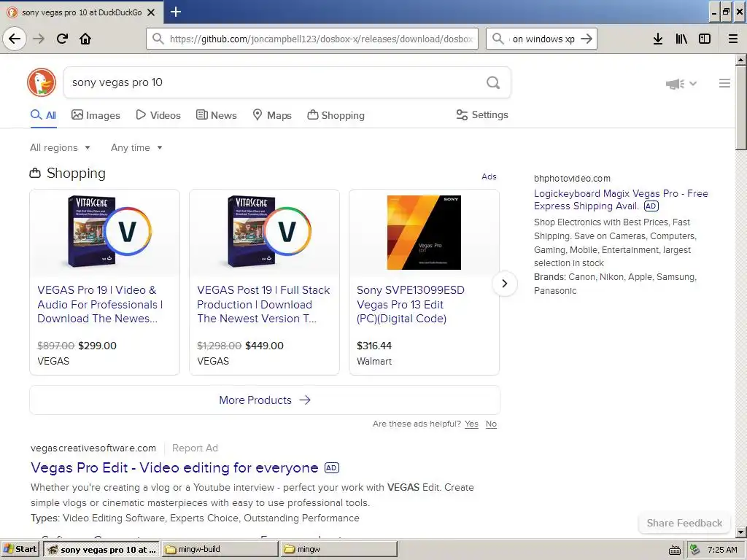The width and height of the screenshot is (747, 560).
Task: Submit browser search box with arrow
Action: click(587, 39)
